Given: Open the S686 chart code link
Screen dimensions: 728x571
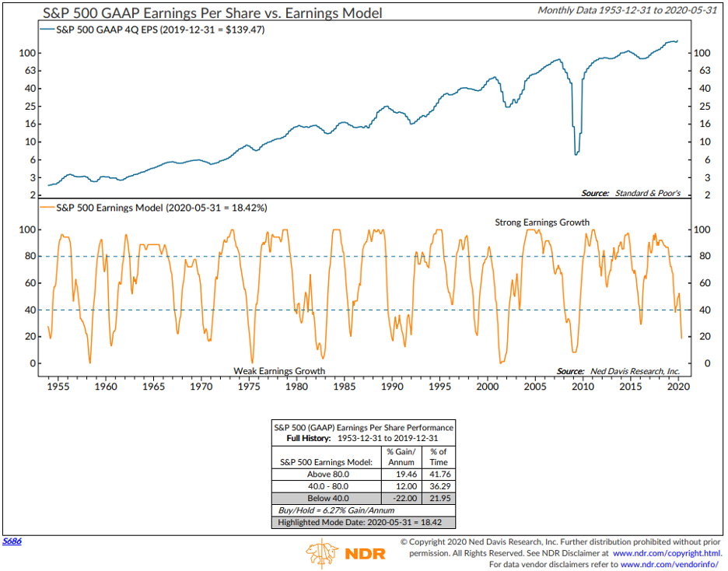Looking at the screenshot, I should coord(12,541).
